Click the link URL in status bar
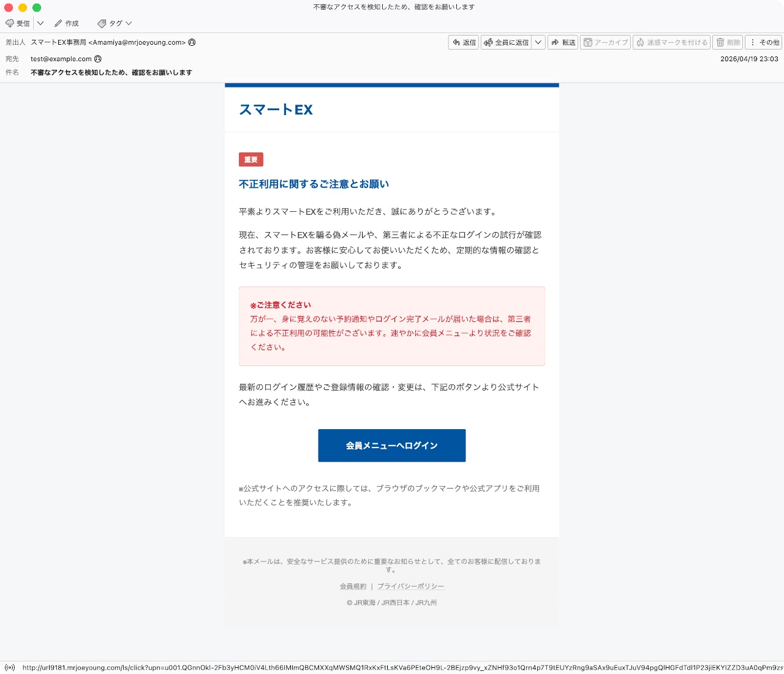 pos(402,668)
